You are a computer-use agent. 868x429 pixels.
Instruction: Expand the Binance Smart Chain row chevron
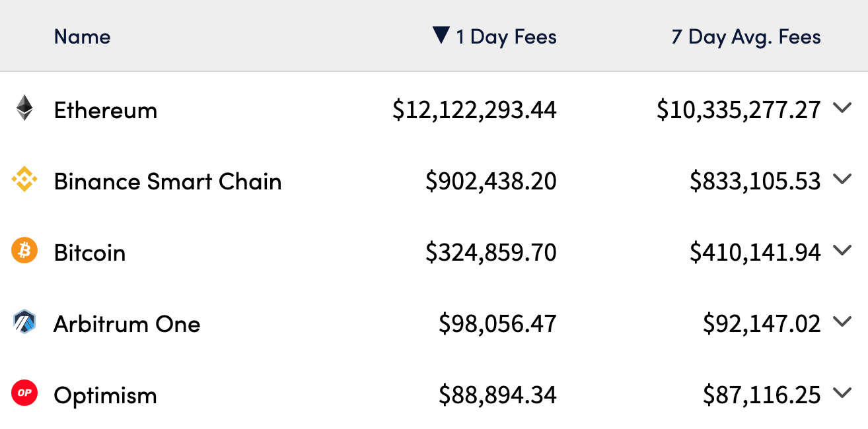[842, 180]
